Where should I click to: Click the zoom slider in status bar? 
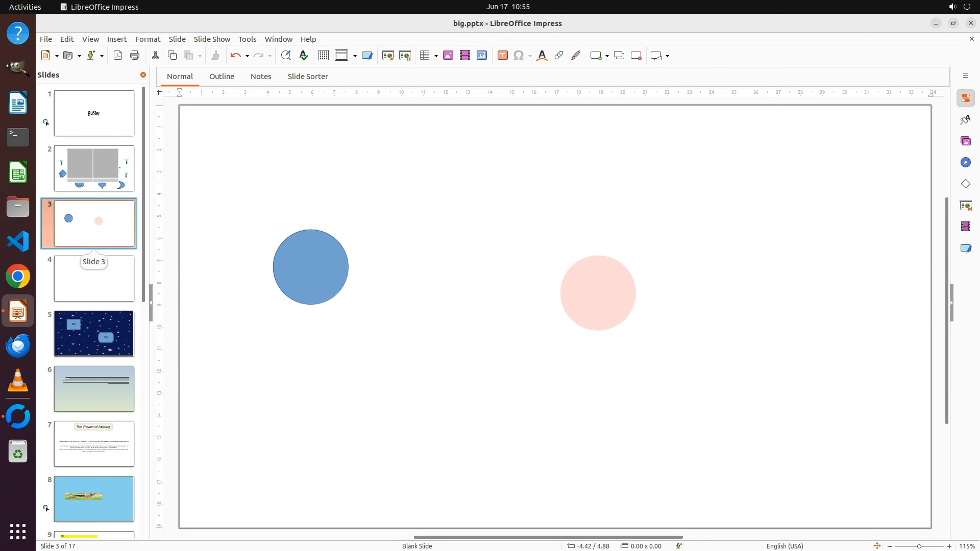[919, 546]
